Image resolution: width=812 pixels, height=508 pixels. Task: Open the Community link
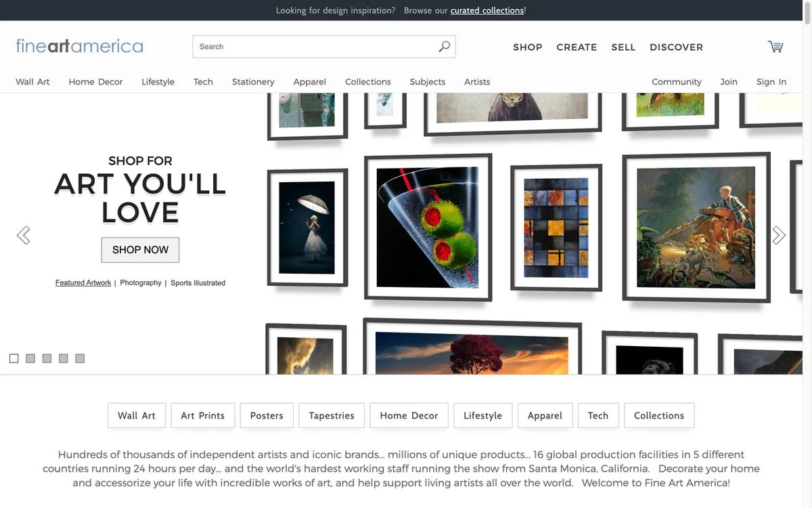[677, 82]
